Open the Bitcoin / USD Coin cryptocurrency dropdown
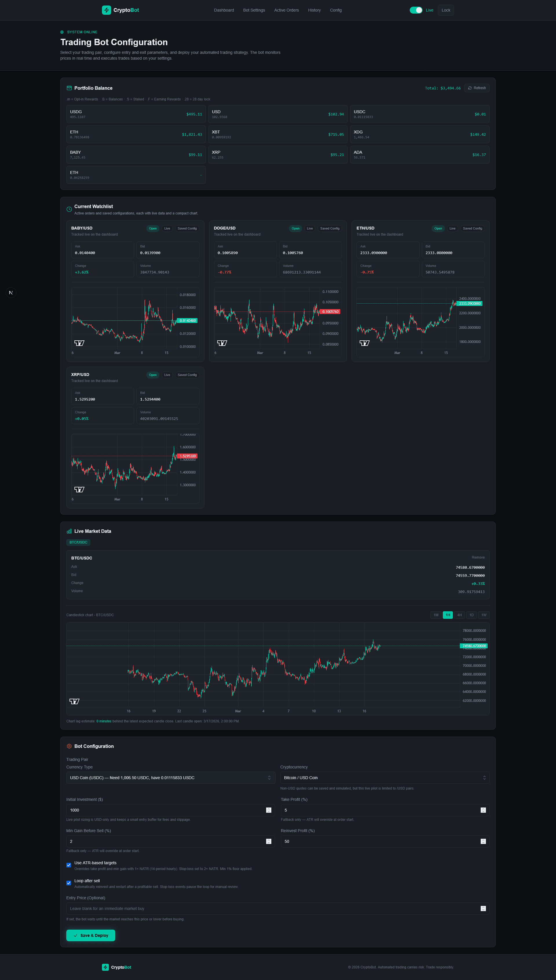The image size is (556, 980). (x=385, y=778)
